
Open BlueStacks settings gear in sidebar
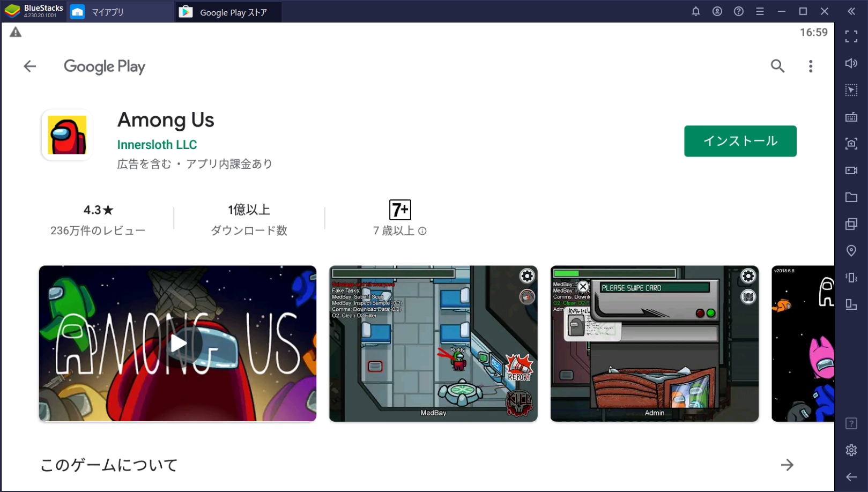click(x=851, y=450)
